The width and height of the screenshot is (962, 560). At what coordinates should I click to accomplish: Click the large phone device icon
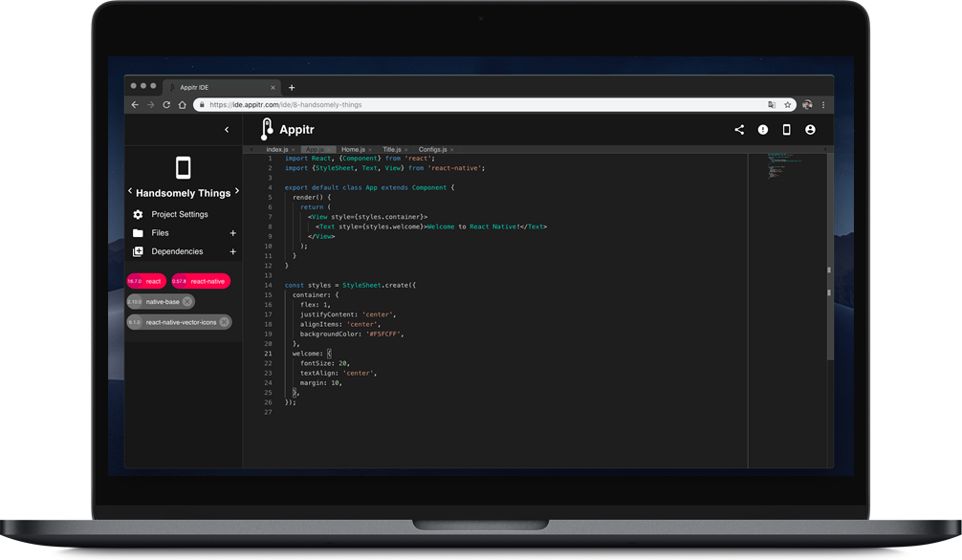point(183,167)
